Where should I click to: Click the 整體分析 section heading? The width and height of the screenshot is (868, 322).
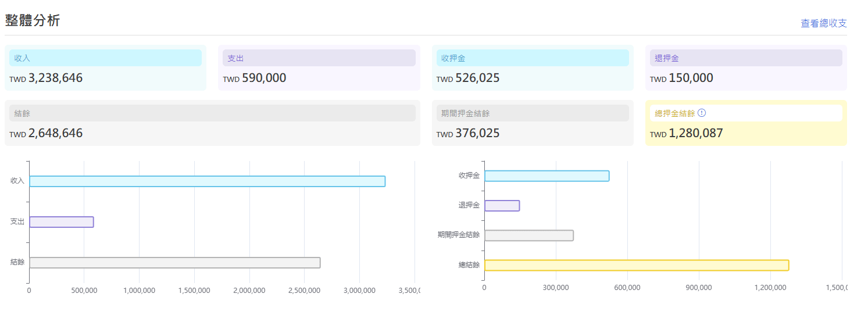(33, 21)
